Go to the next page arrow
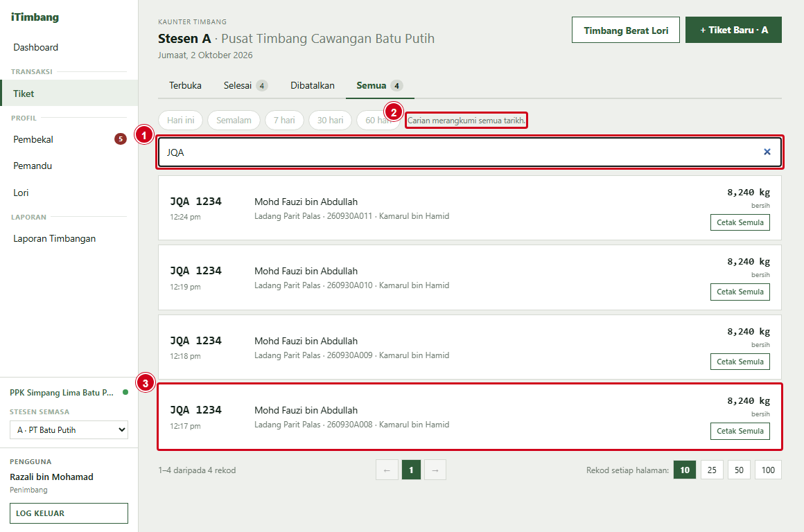The image size is (804, 532). click(435, 470)
